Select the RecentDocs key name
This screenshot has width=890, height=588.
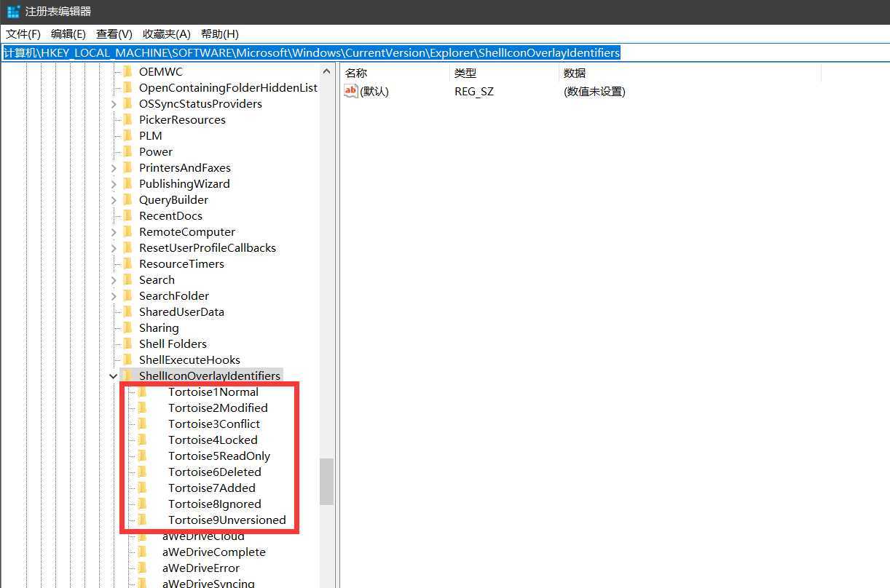coord(170,215)
